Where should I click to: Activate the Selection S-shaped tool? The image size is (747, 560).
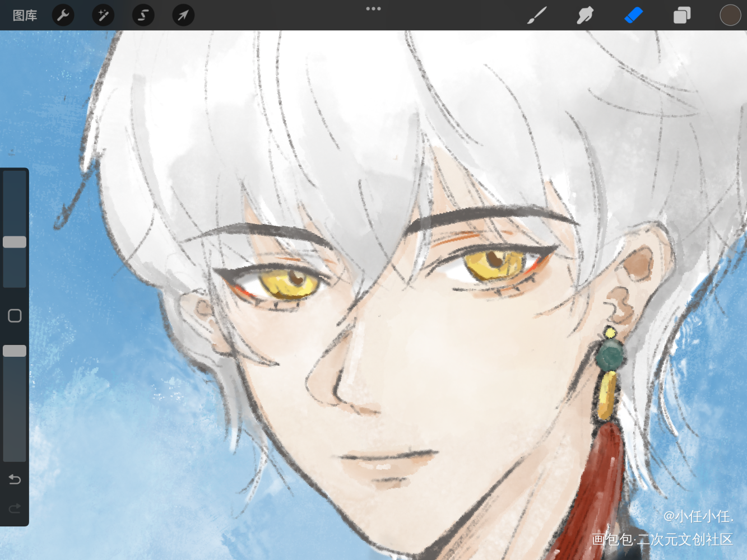143,15
